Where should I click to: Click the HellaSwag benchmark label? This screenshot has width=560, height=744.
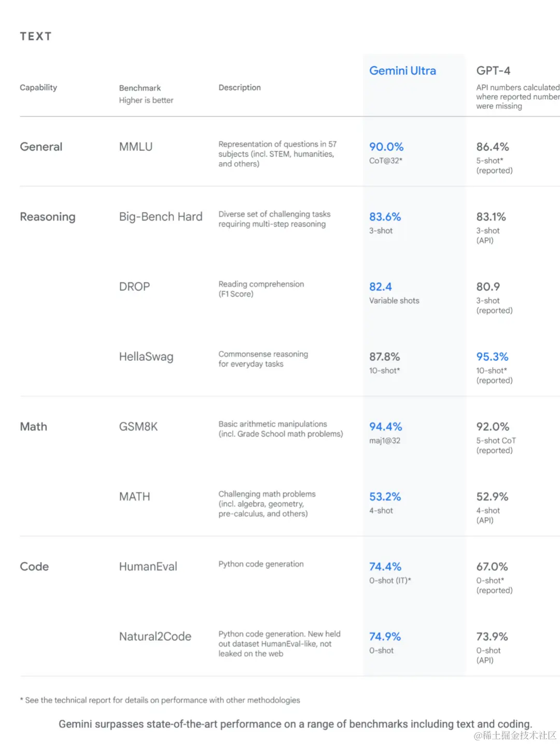(x=146, y=357)
